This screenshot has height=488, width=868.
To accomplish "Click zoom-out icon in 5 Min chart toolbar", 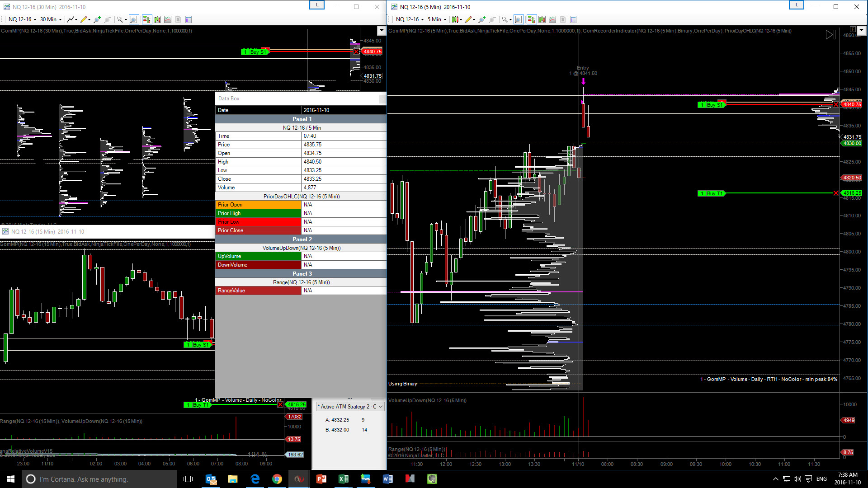I will (492, 19).
